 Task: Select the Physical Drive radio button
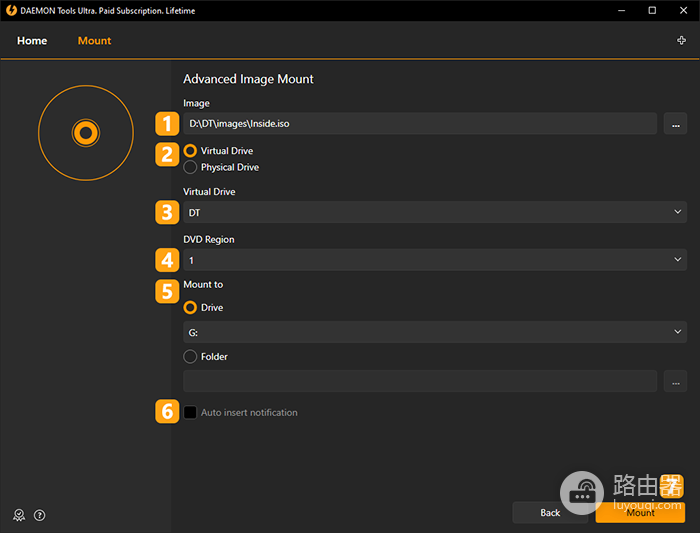tap(190, 167)
